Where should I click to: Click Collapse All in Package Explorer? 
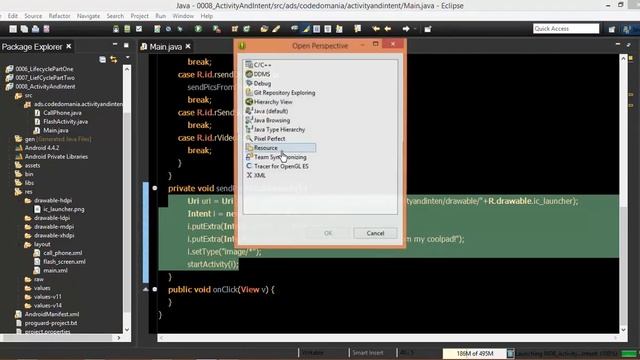102,60
